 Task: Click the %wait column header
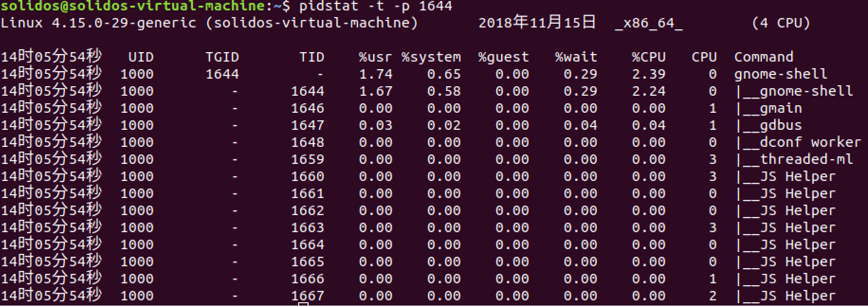(576, 57)
